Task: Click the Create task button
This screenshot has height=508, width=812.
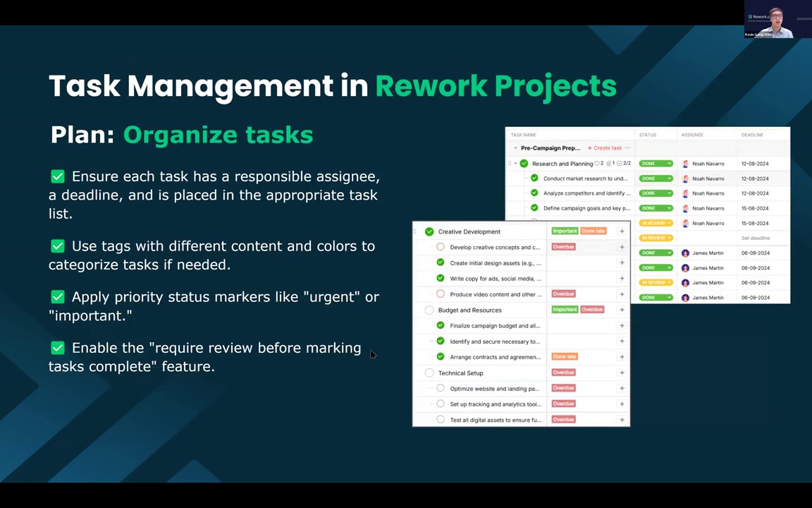Action: tap(605, 147)
